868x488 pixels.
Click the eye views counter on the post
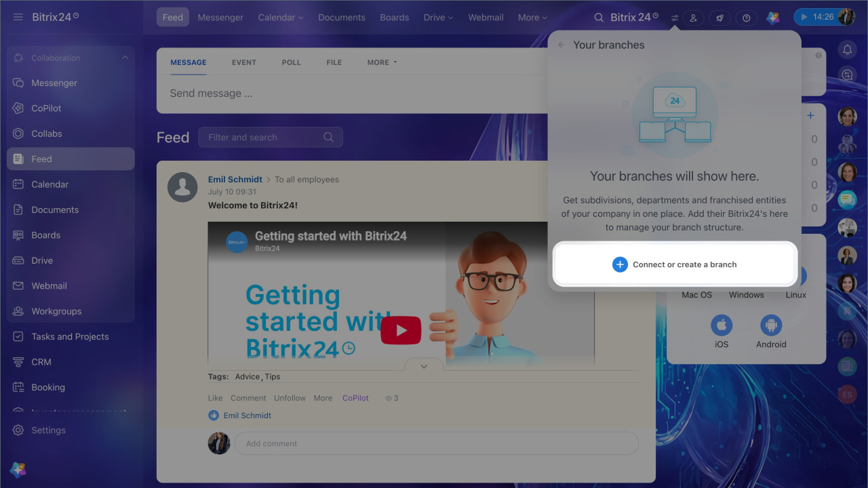click(391, 398)
